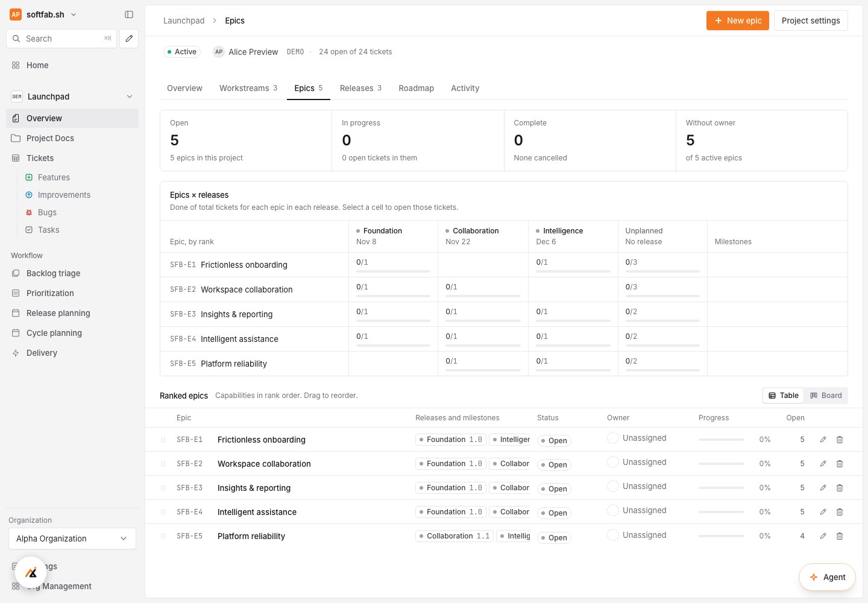Click the progress bar for Platform reliability row
This screenshot has height=603, width=868.
(x=722, y=536)
